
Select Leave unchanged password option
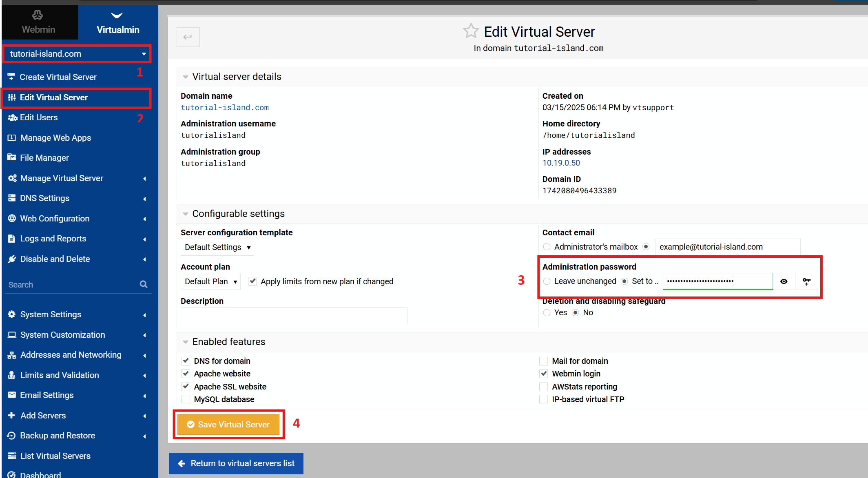tap(547, 281)
